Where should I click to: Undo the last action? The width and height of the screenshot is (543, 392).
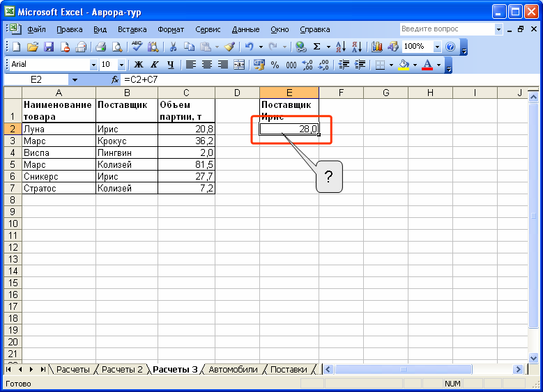tap(250, 47)
